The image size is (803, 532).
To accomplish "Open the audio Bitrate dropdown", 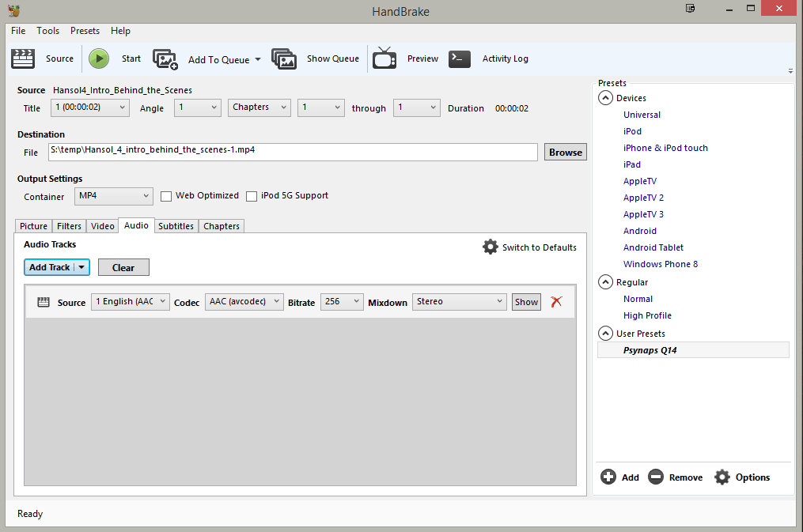I will coord(342,302).
